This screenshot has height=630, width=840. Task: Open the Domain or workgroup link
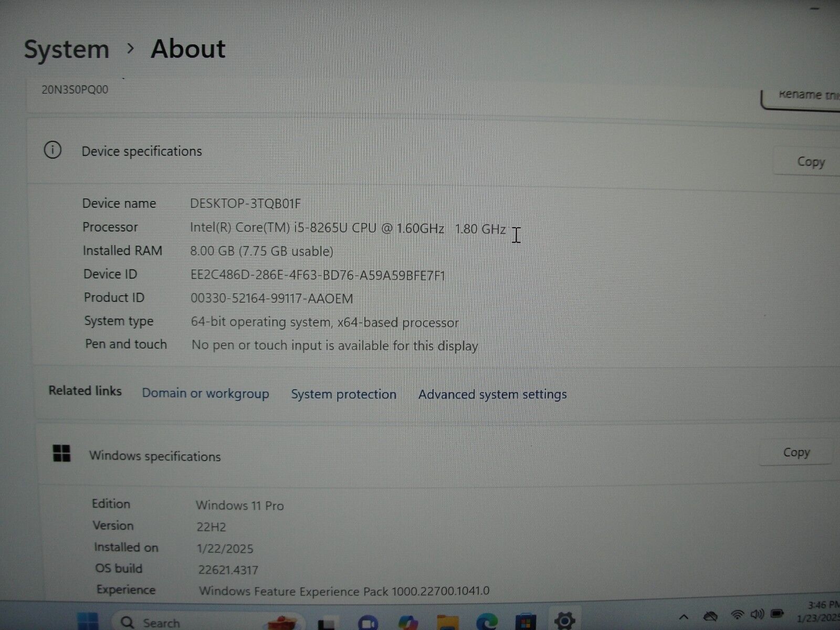205,394
